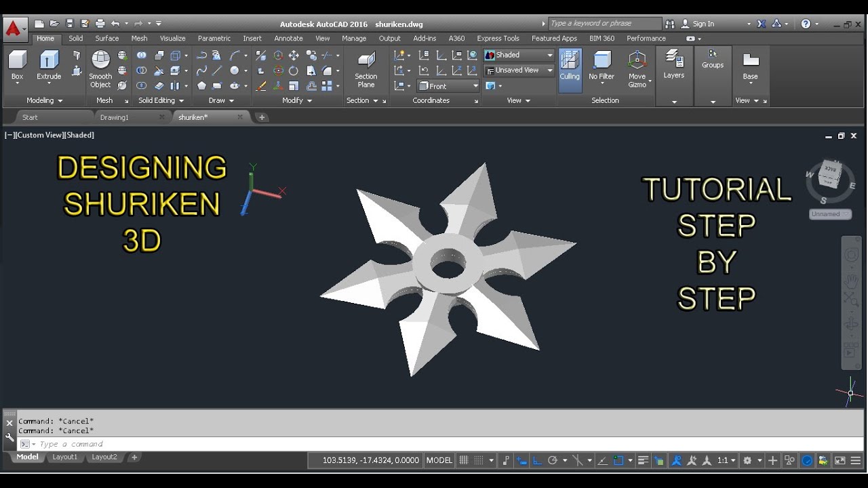Image resolution: width=868 pixels, height=488 pixels.
Task: Switch to the Visualize ribbon tab
Action: (173, 39)
